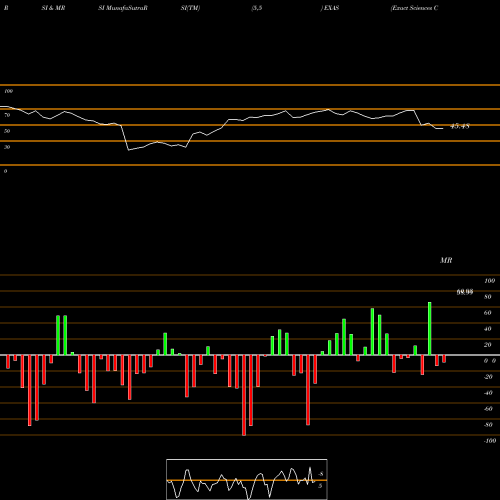
Task: Click the 50 label on RSI axis
Action: pyautogui.click(x=7, y=131)
